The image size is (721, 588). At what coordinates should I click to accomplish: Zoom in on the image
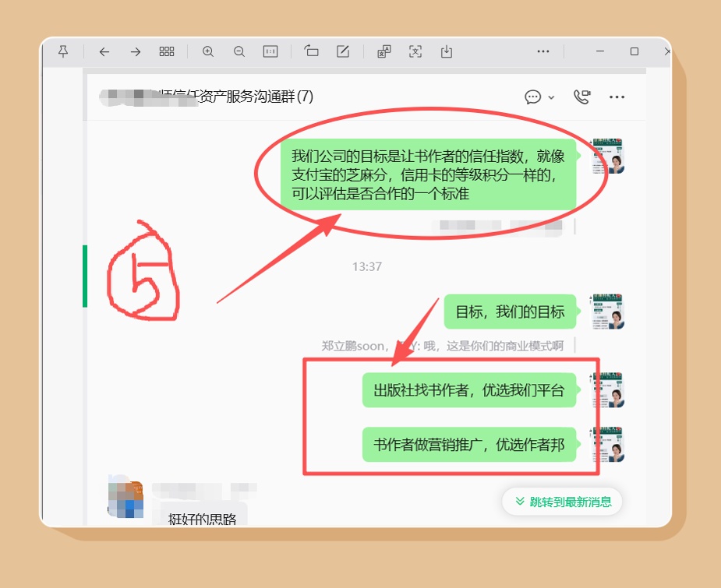coord(208,51)
